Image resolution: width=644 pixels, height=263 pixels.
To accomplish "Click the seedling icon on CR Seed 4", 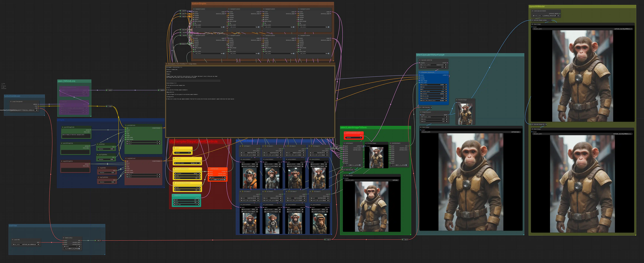I will coord(311,146).
